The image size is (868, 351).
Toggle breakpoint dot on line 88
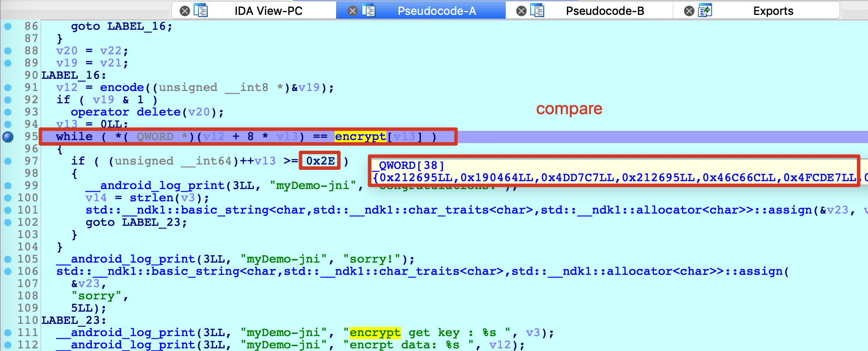click(8, 51)
